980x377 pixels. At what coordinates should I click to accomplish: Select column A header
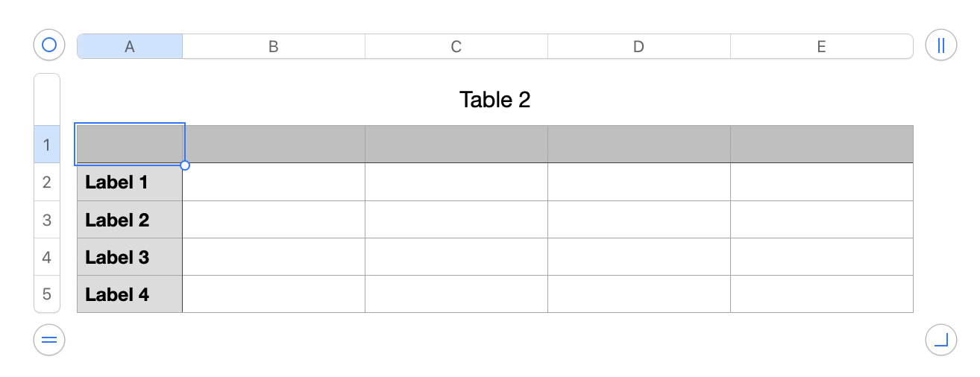(130, 46)
